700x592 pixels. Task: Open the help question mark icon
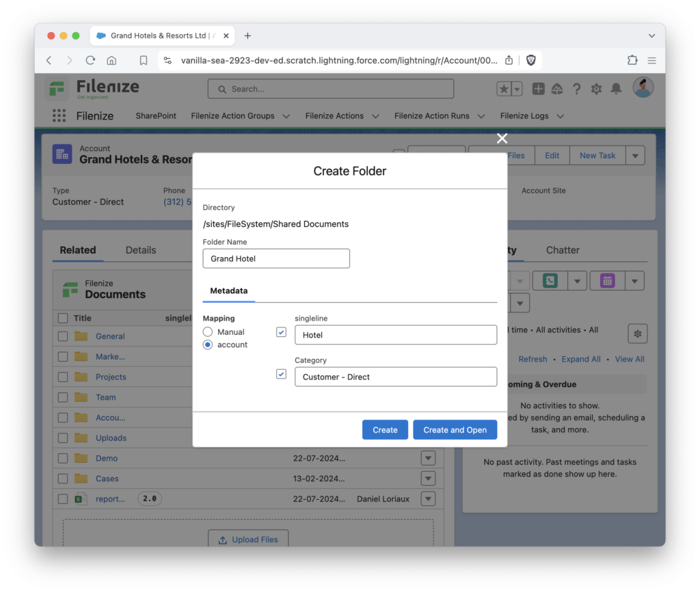pyautogui.click(x=577, y=89)
